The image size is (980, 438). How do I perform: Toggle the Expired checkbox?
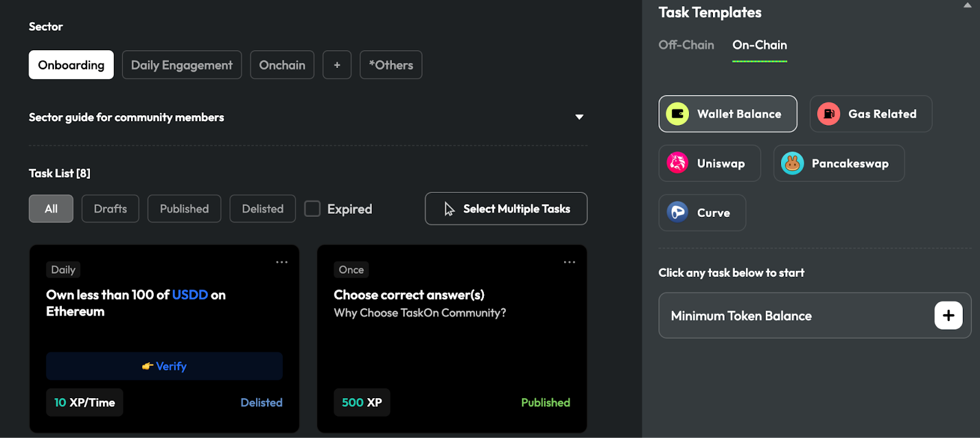point(312,209)
